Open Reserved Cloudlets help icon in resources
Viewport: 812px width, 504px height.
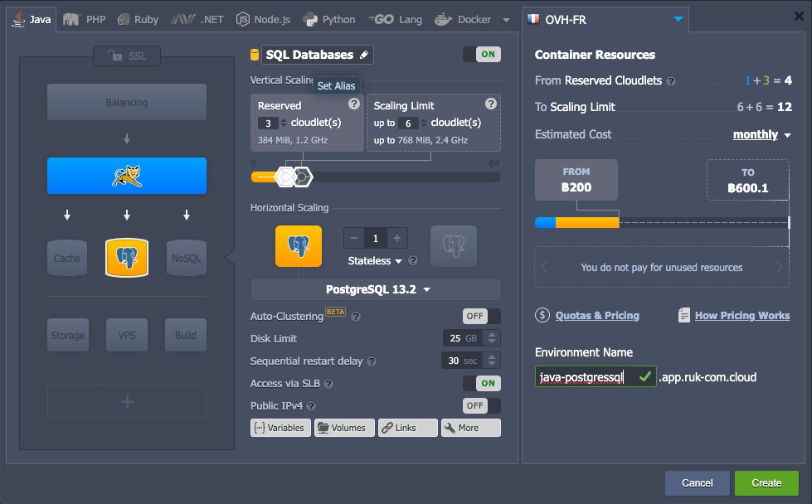[x=671, y=81]
